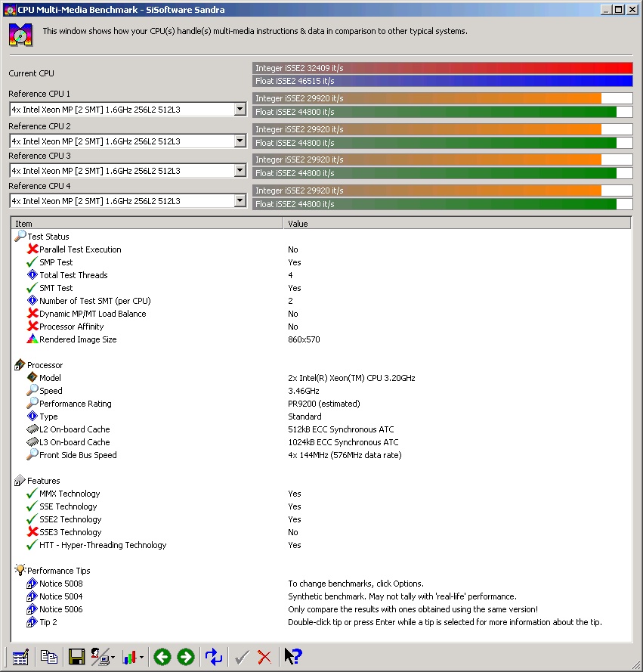The image size is (643, 672).
Task: Select the Tip 2 row
Action: click(x=321, y=622)
